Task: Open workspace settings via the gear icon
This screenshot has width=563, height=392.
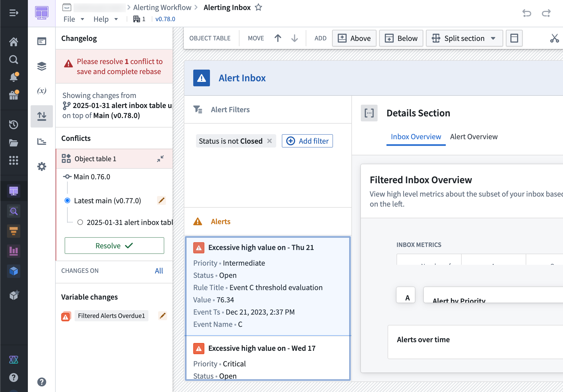Action: [x=41, y=166]
